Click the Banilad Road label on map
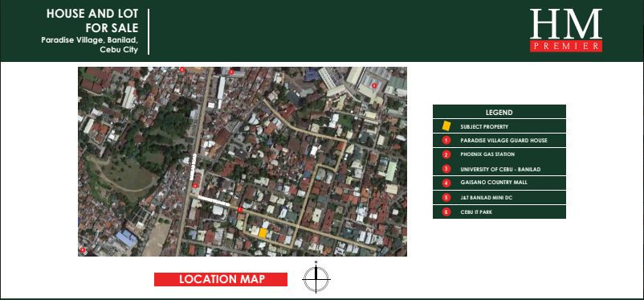Viewport: 644px width, 300px height. [x=192, y=166]
